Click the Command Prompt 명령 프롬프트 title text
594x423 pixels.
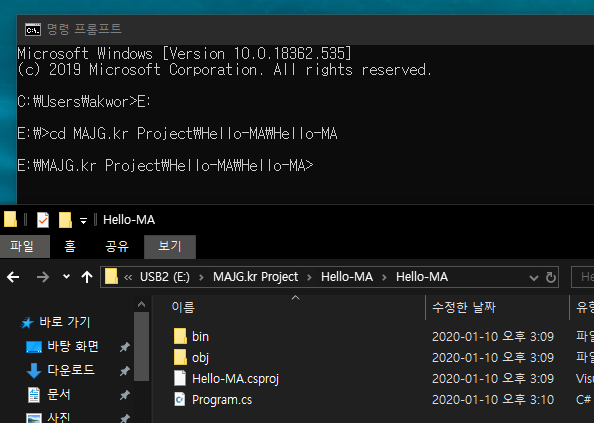[x=84, y=29]
